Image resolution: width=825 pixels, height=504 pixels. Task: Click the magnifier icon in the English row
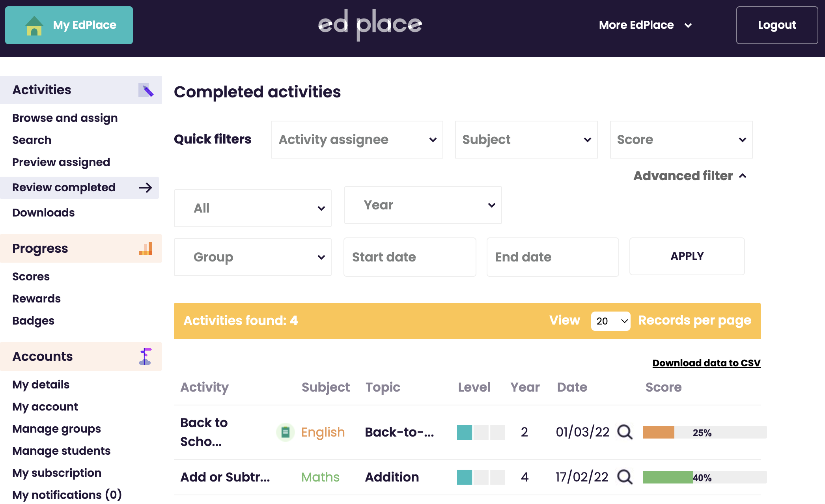(625, 432)
